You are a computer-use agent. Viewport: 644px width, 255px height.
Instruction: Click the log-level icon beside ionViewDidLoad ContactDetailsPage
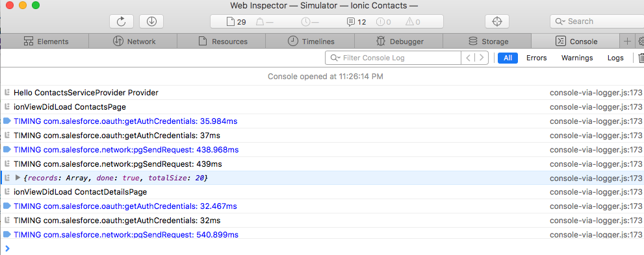[6, 192]
